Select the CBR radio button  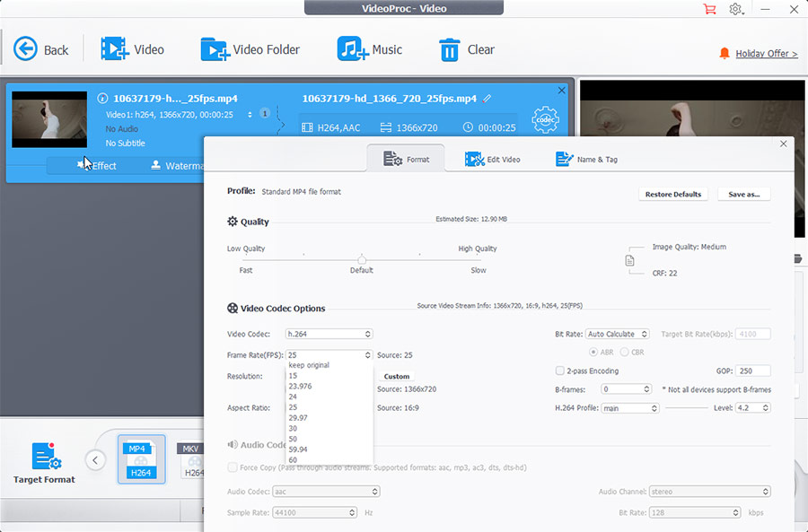coord(625,353)
